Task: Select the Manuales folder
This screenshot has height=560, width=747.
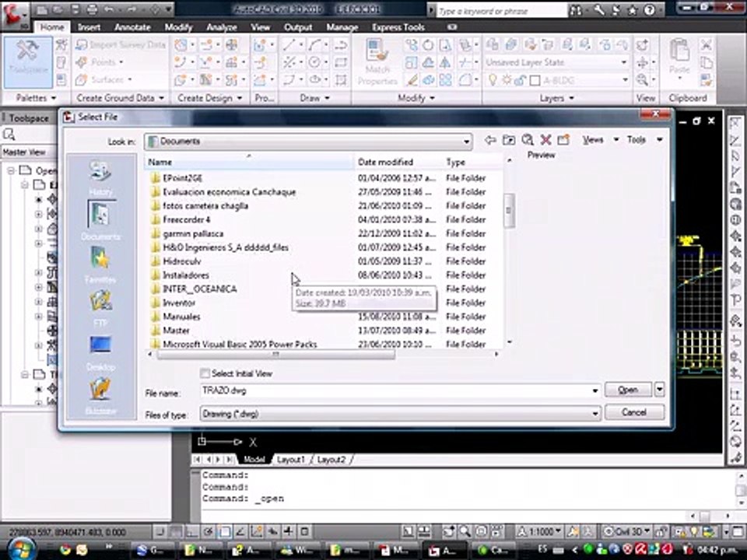Action: (x=181, y=317)
